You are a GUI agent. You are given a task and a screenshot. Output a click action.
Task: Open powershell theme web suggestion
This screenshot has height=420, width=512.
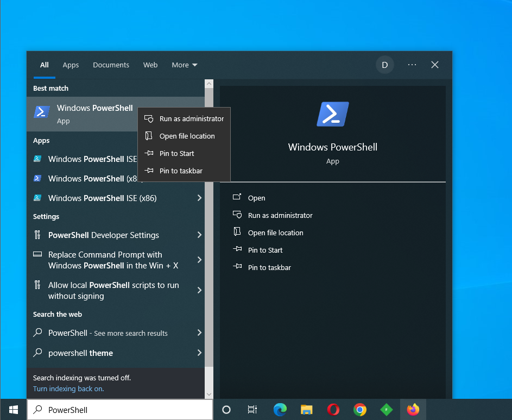pos(116,353)
